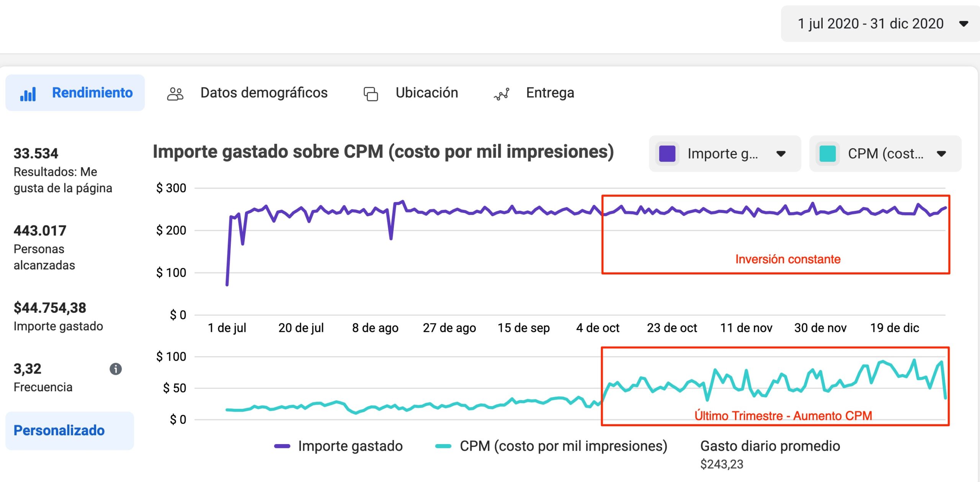Click the purple color swatch in metric selector
The image size is (980, 482).
667,154
